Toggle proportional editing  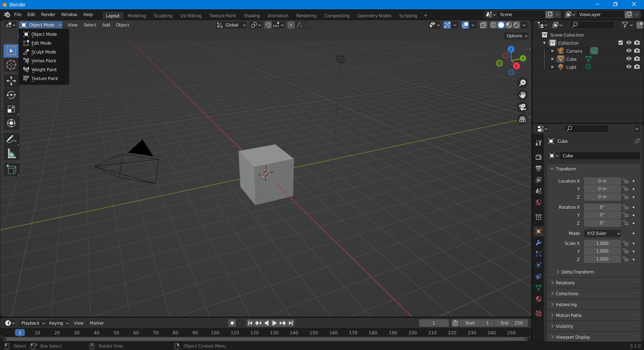tap(291, 25)
